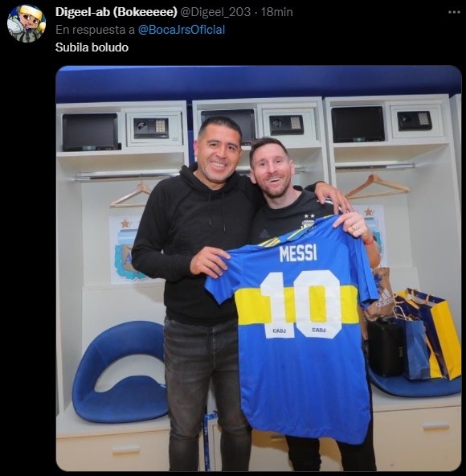This screenshot has width=466, height=476.
Task: Open the Digeel-ab (Bokeeeee) display name
Action: [x=117, y=12]
